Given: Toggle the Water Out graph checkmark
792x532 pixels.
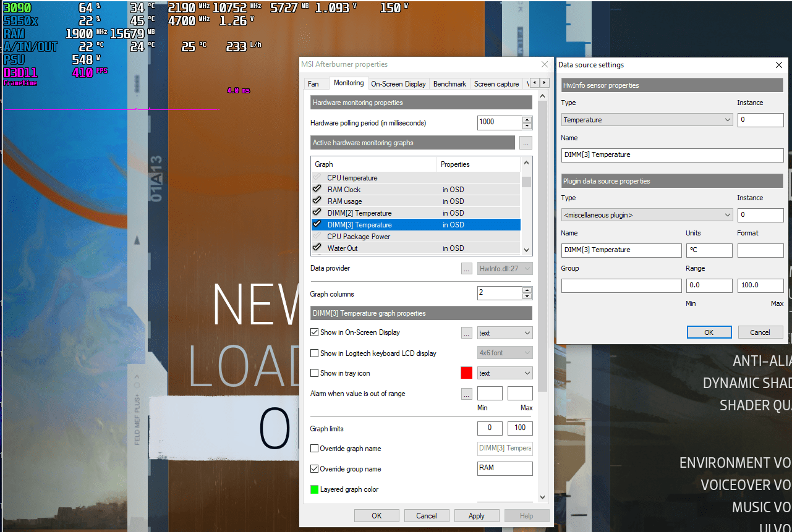Looking at the screenshot, I should (317, 248).
